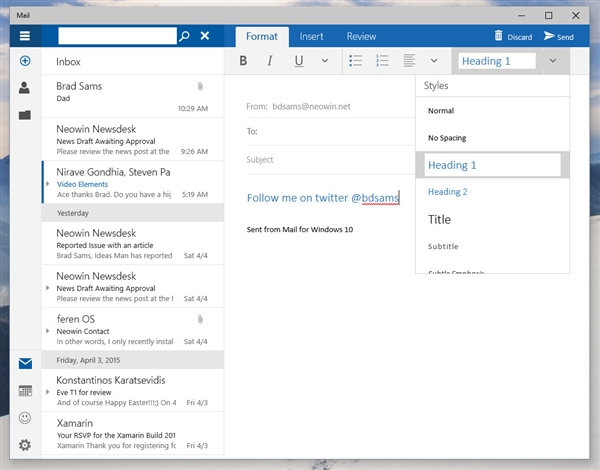Open the folders icon in sidebar
The image size is (600, 470).
pyautogui.click(x=24, y=114)
